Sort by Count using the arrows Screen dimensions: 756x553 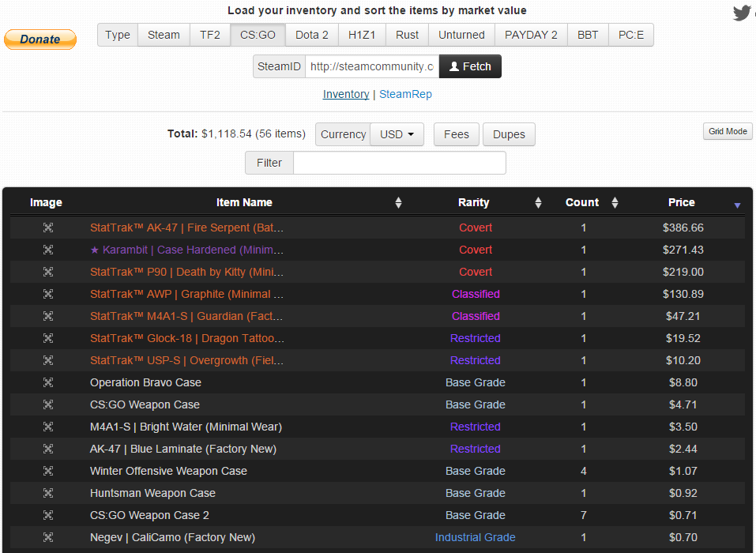click(615, 202)
